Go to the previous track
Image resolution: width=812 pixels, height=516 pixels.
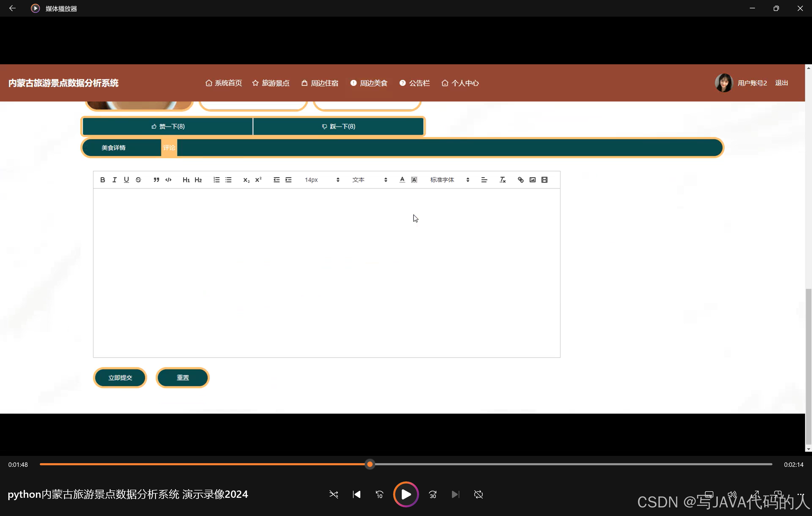(356, 494)
